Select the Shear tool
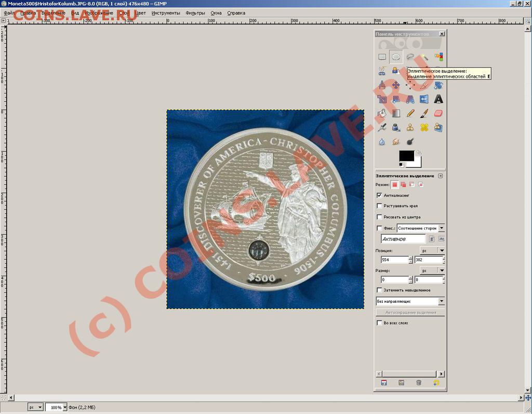Screen dimensions: 532x414 click(x=396, y=99)
